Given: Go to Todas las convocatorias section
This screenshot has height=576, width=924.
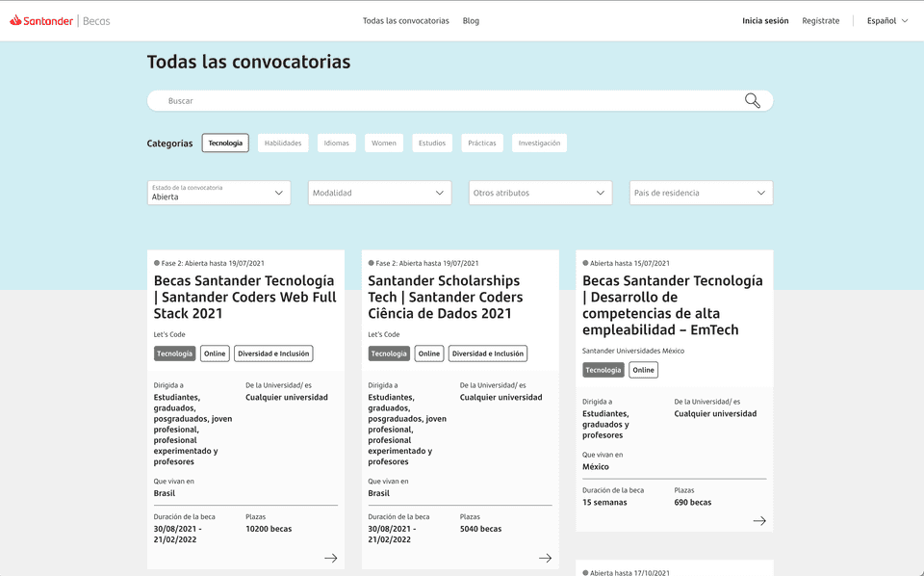Looking at the screenshot, I should 406,19.
